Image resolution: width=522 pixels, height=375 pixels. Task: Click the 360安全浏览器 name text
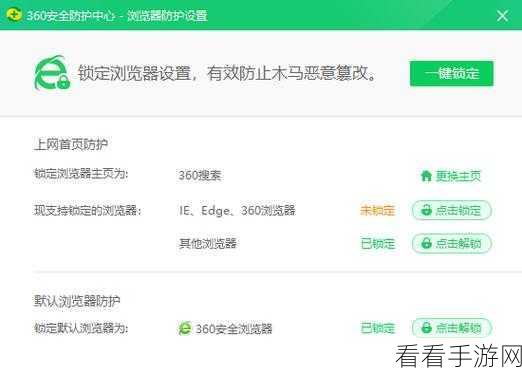[234, 329]
